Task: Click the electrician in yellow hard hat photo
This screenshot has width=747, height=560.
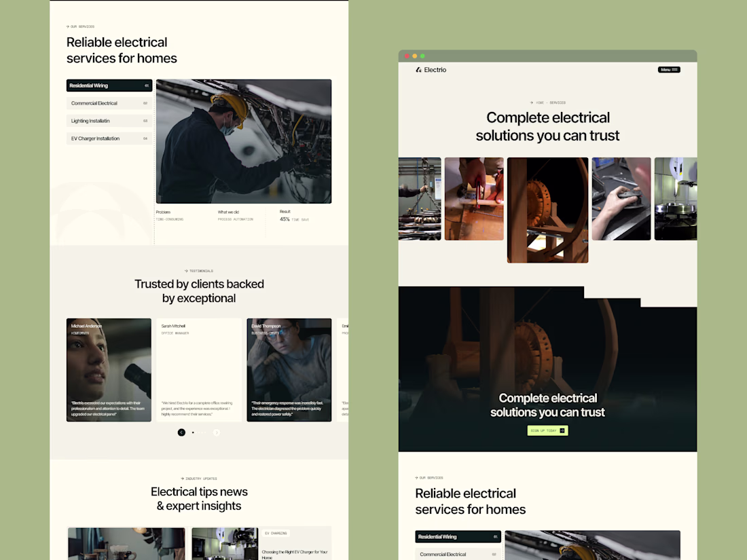Action: coord(243,141)
